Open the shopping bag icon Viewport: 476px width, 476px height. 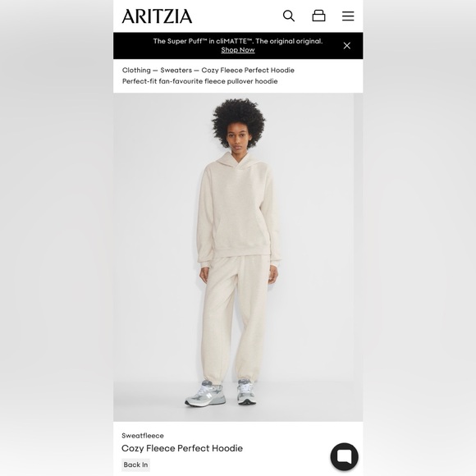[x=318, y=16]
